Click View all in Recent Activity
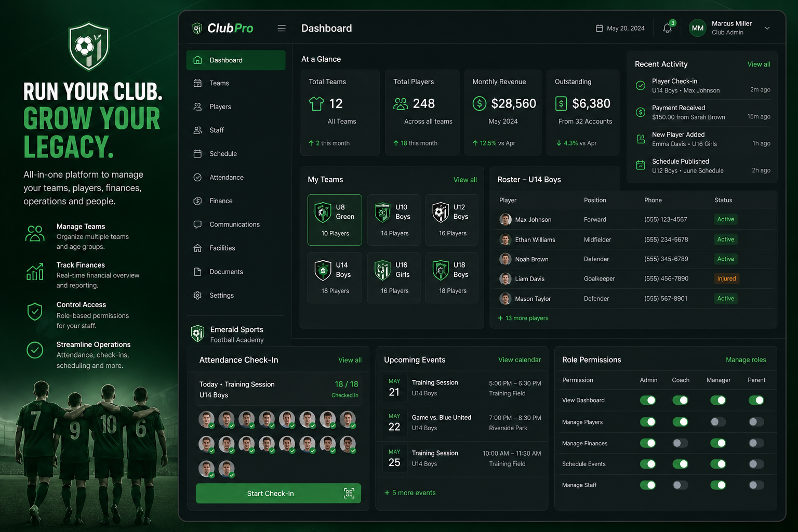Screen dimensions: 798x532 pyautogui.click(x=759, y=64)
